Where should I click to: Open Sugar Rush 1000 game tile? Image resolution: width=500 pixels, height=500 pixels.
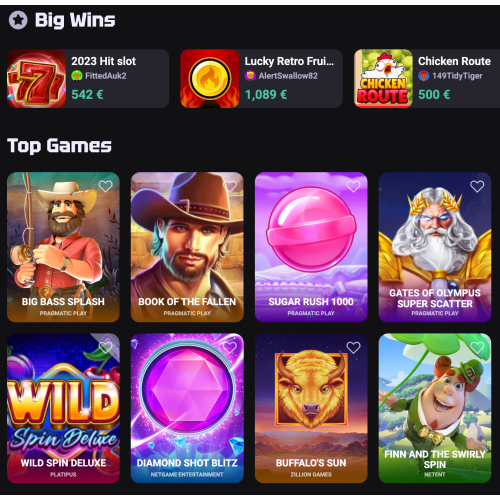pos(311,247)
